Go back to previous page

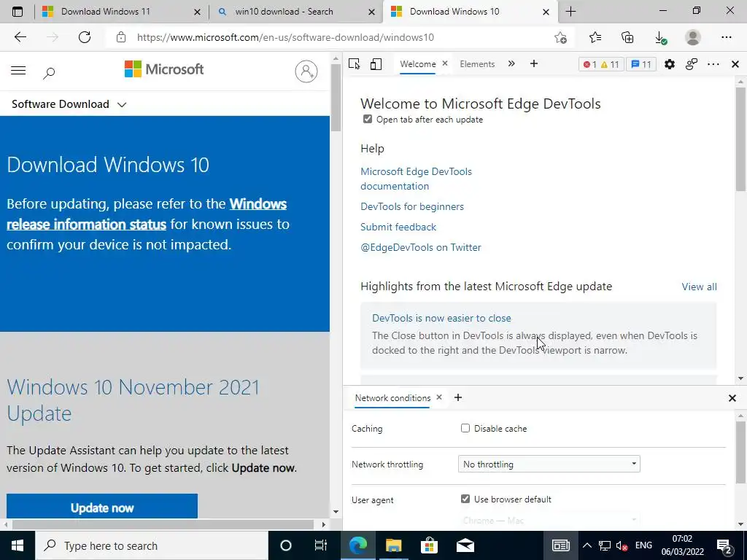pos(20,37)
